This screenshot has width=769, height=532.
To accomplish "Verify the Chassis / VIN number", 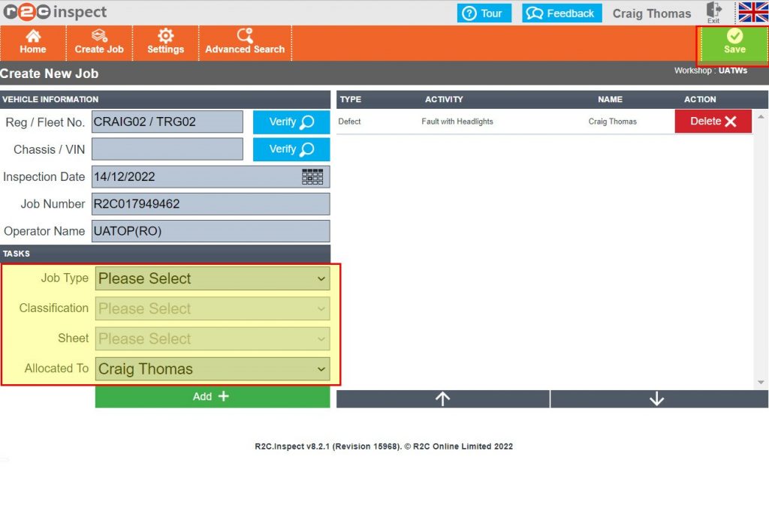I will point(291,149).
